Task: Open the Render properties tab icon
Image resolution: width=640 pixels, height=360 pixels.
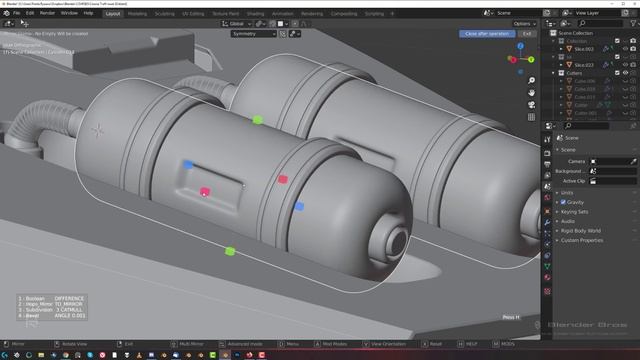Action: click(547, 153)
